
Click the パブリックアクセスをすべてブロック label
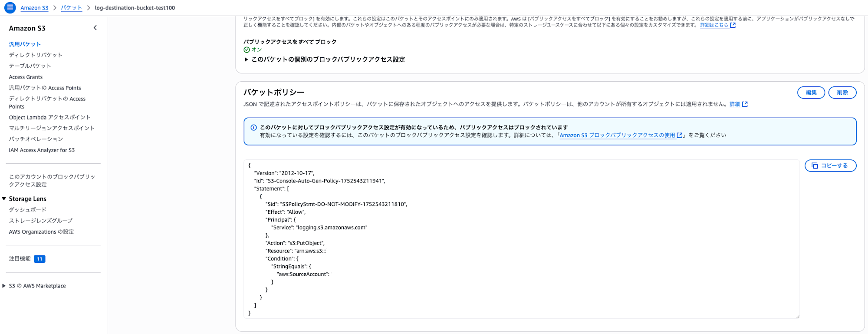click(290, 42)
